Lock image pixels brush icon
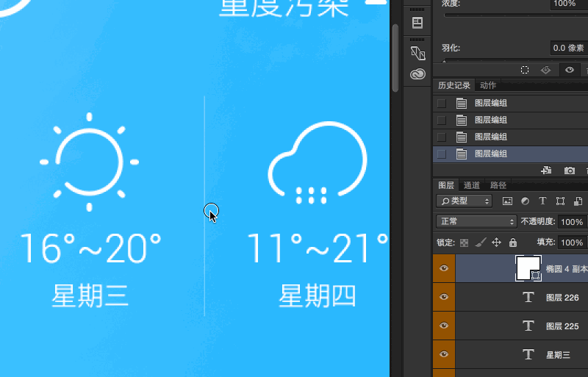 (481, 243)
